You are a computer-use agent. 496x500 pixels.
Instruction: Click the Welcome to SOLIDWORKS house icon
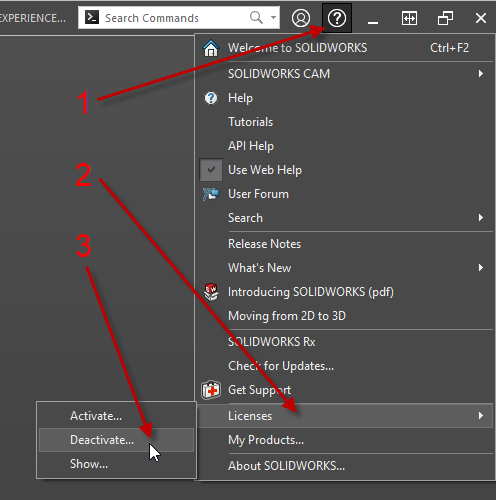(x=211, y=48)
